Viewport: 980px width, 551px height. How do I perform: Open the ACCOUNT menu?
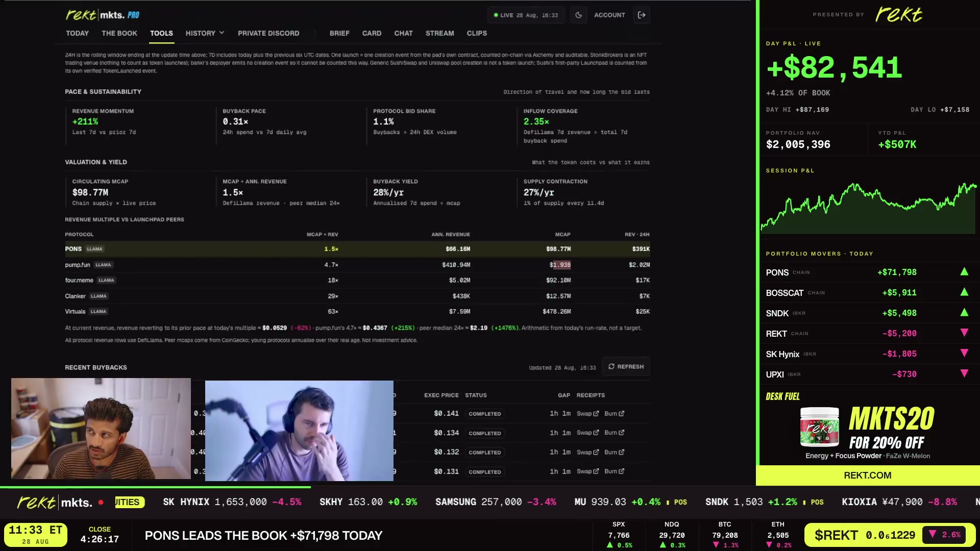tap(609, 15)
